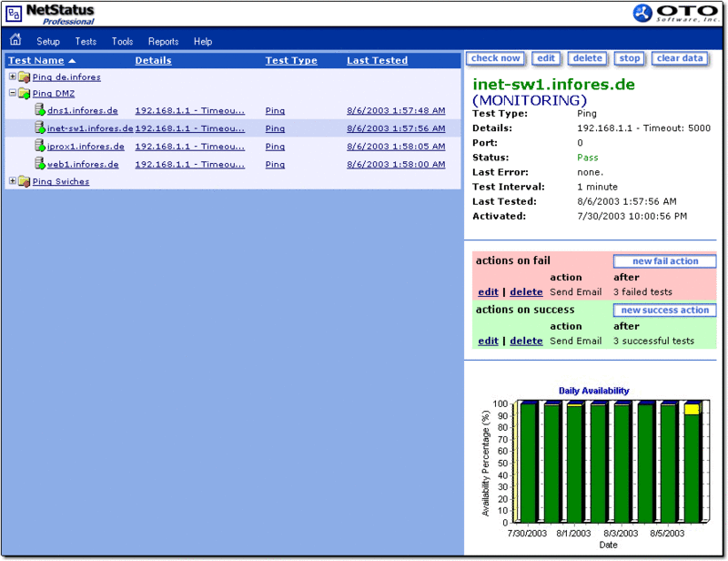Screen dimensions: 728x561
Task: Click the Ping de.infores folder icon
Action: [25, 77]
